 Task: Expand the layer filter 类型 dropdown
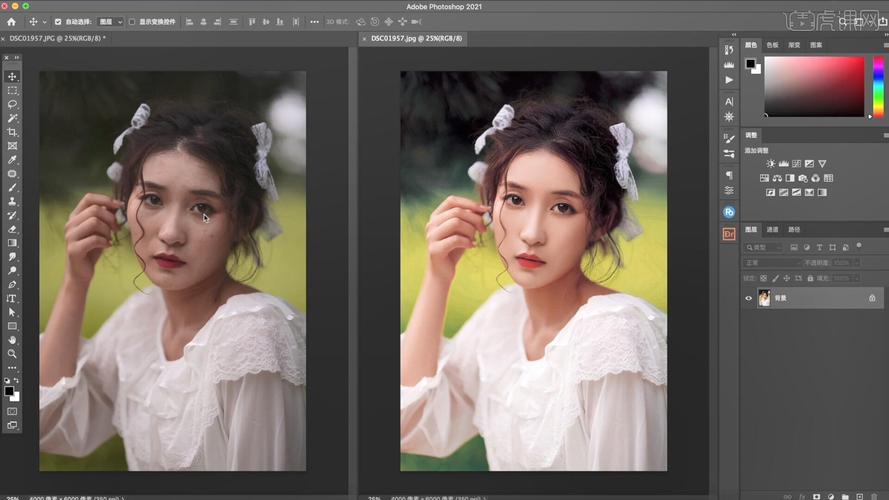tap(765, 247)
